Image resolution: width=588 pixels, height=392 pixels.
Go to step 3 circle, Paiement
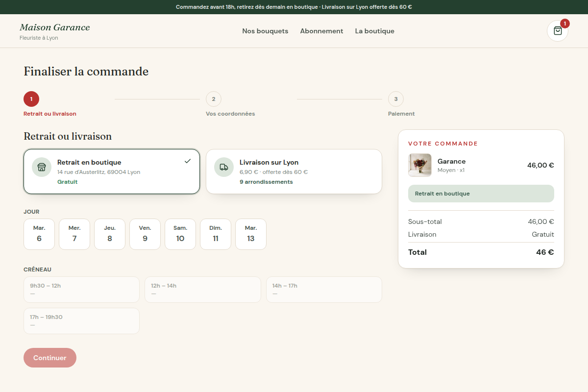[x=396, y=99]
